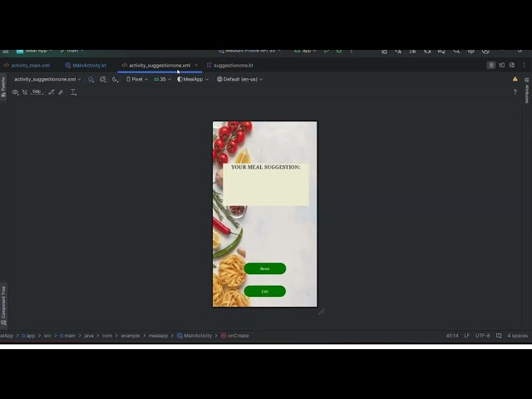Open the Default (en-us) locale dropdown
Image resolution: width=532 pixels, height=399 pixels.
[x=240, y=80]
